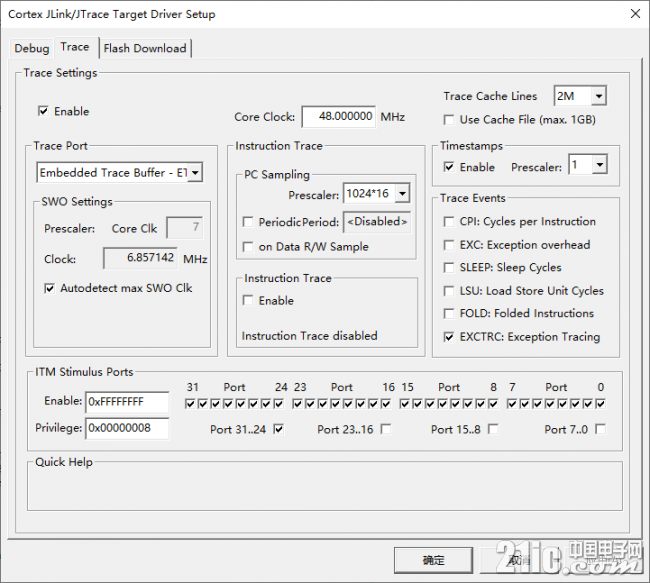Viewport: 650px width, 583px height.
Task: Check CPI: Cycles per Instruction
Action: point(449,222)
